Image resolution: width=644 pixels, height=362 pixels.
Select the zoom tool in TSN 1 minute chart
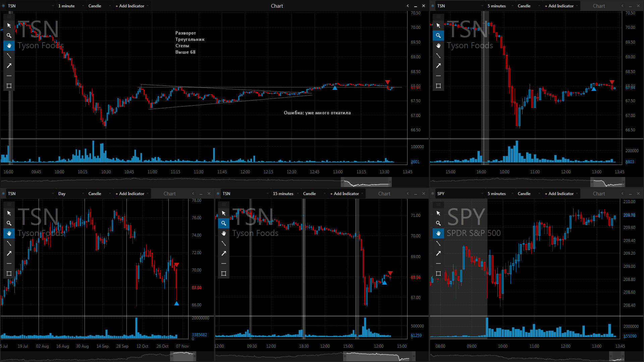[x=9, y=36]
